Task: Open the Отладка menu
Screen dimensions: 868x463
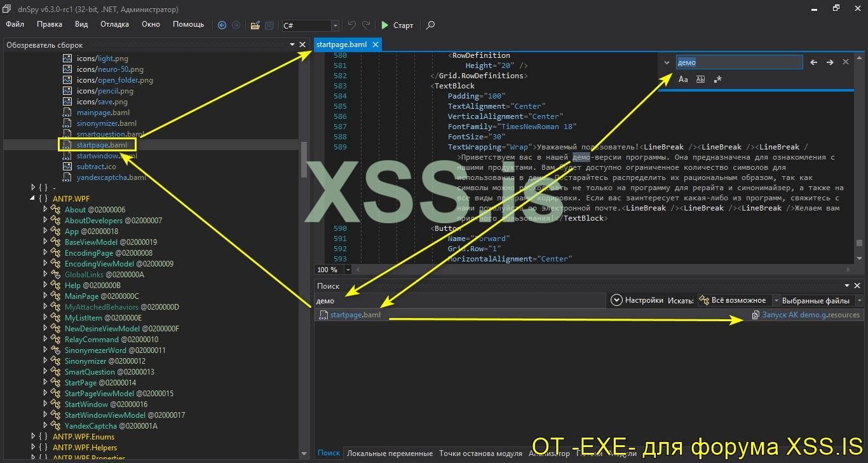Action: coord(114,24)
